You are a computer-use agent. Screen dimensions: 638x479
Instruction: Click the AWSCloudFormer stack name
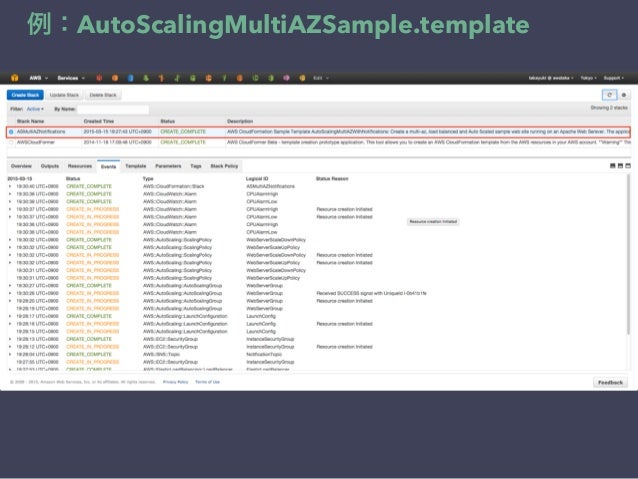[x=36, y=142]
